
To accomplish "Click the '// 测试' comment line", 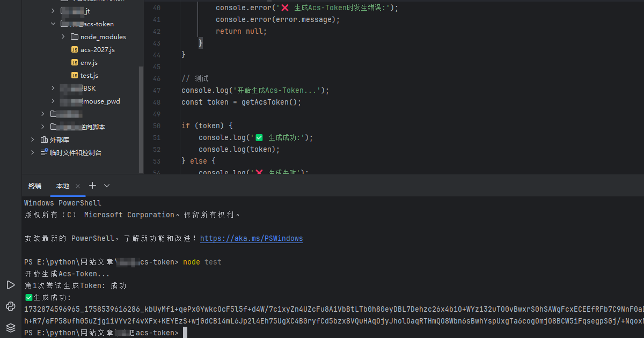I will tap(195, 78).
